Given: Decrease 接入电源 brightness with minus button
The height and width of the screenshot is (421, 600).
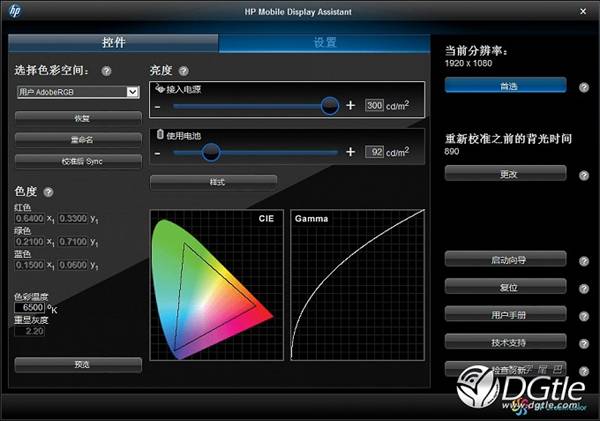Looking at the screenshot, I should click(158, 106).
